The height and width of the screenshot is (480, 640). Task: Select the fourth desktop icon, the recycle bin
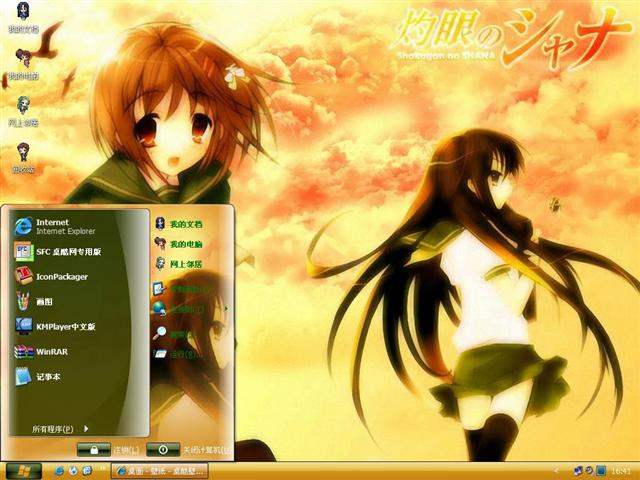point(23,158)
